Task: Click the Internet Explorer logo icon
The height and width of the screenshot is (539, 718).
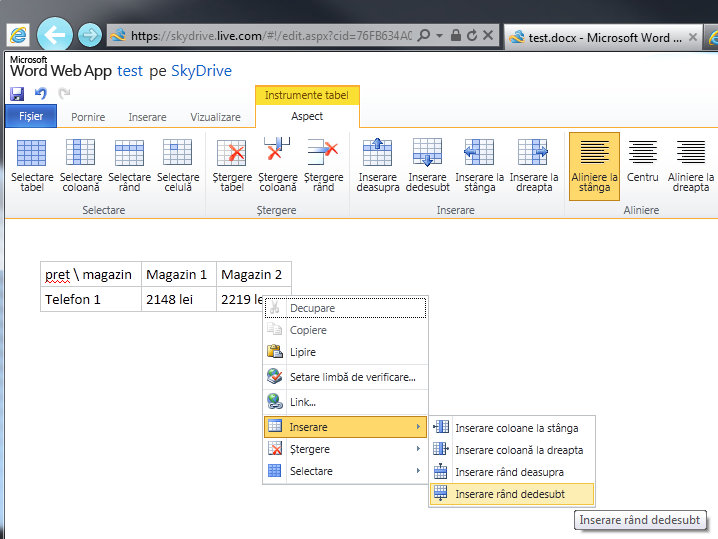Action: point(18,35)
